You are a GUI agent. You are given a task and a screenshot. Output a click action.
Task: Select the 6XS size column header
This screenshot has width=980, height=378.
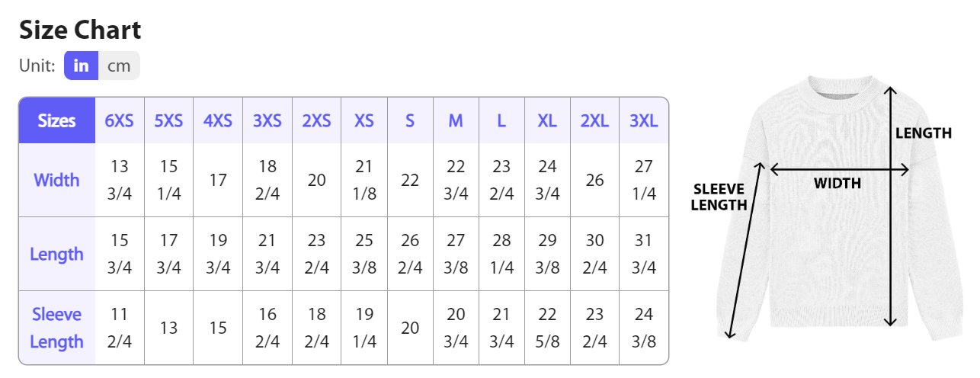(x=120, y=120)
